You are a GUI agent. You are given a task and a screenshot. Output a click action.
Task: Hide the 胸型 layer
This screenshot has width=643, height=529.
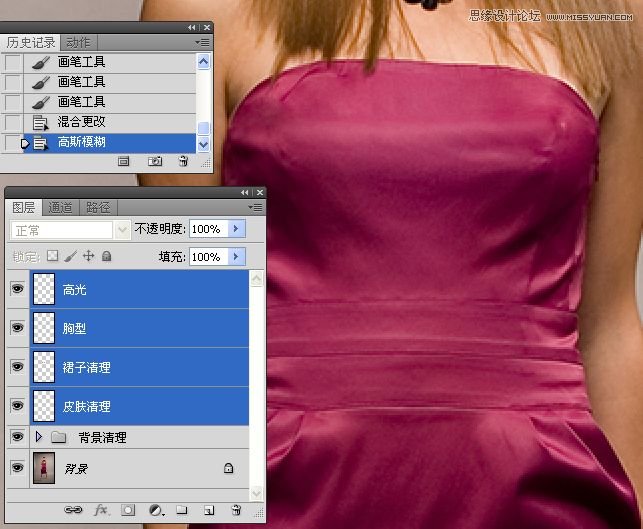[x=17, y=328]
